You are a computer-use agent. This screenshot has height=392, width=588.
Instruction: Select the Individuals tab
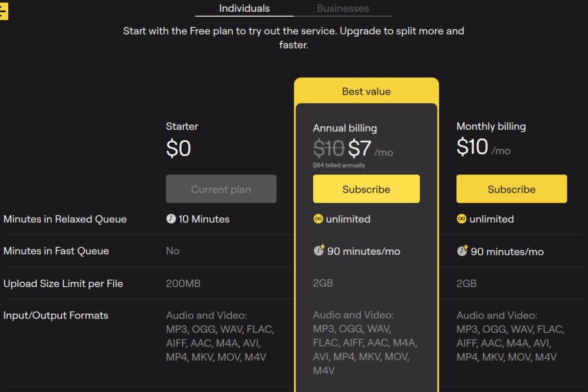pyautogui.click(x=244, y=8)
